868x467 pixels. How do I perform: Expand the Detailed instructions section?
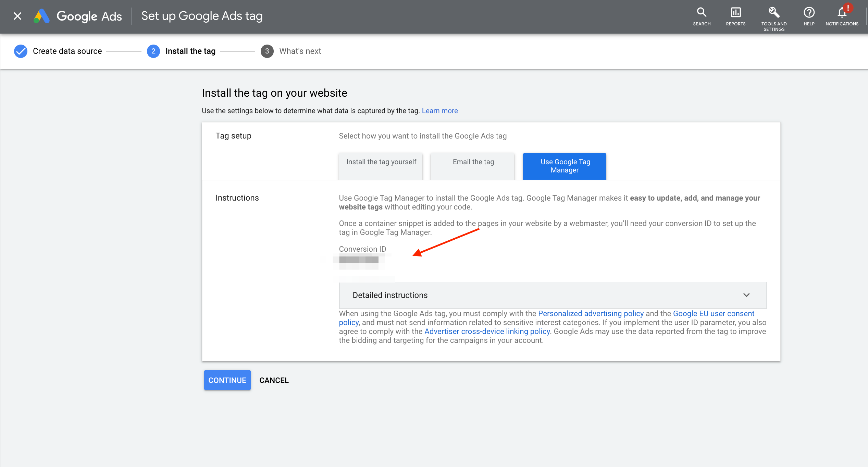pyautogui.click(x=390, y=295)
